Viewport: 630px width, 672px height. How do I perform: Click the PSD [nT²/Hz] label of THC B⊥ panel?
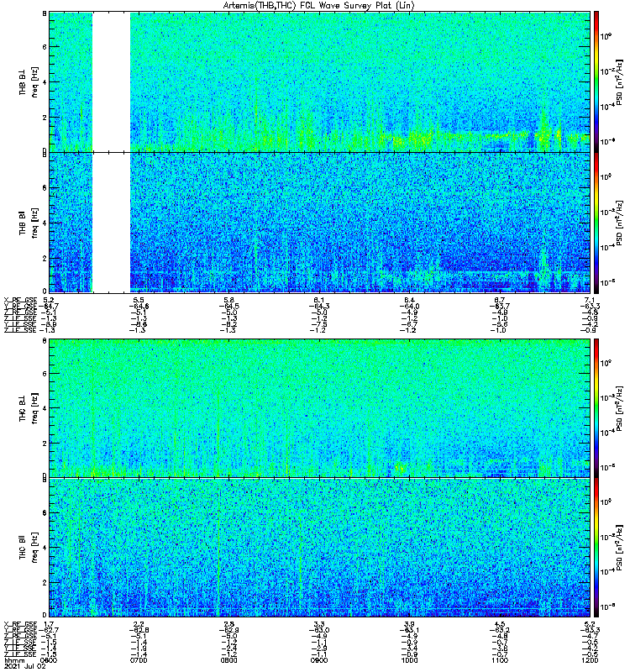[619, 407]
